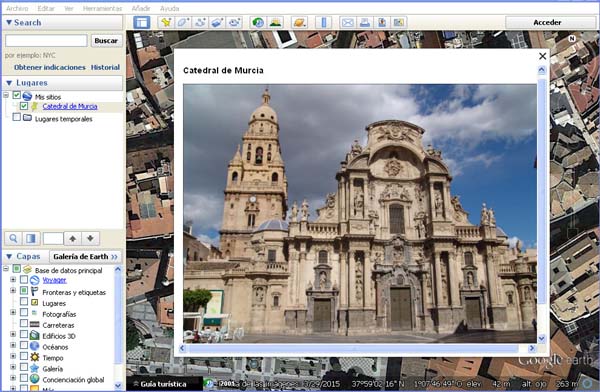
Task: Collapse the Search panel triangle
Action: pyautogui.click(x=9, y=23)
